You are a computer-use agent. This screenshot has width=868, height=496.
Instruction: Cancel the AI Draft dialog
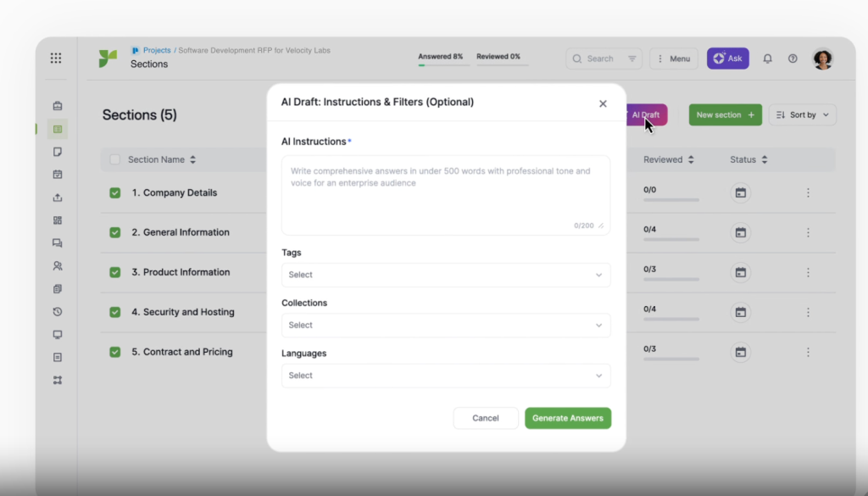coord(486,418)
